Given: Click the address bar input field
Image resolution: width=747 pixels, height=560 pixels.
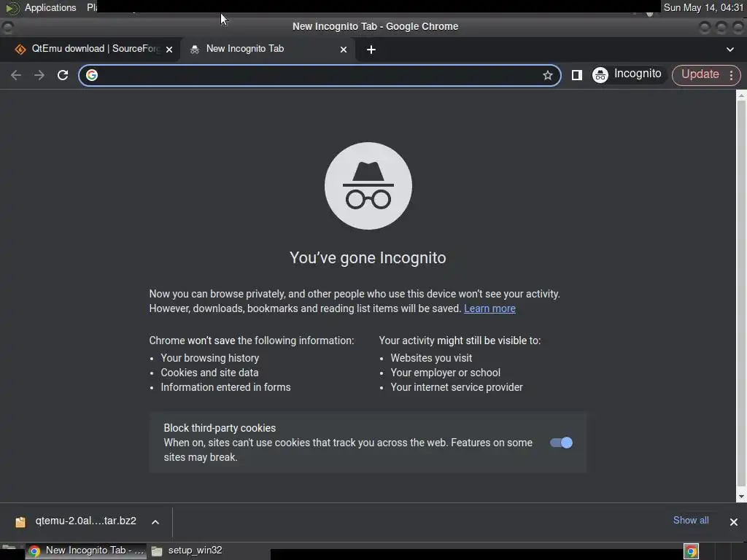Looking at the screenshot, I should tap(320, 75).
